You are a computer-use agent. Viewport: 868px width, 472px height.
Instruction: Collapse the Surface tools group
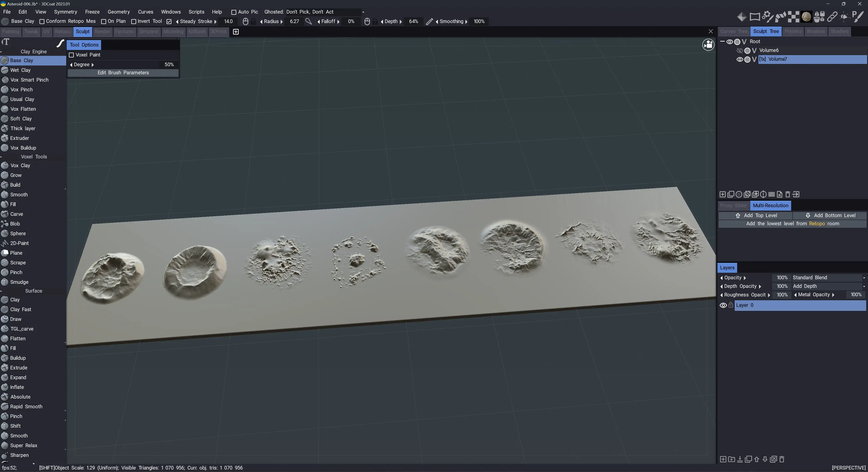[1, 291]
